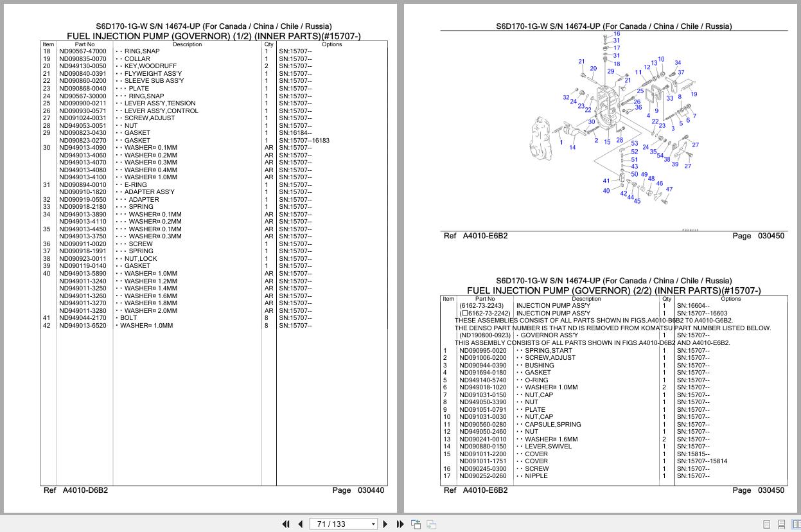Click left page title FUEL INJECTION PUMP (1/2)
801x532 pixels.
pos(214,37)
